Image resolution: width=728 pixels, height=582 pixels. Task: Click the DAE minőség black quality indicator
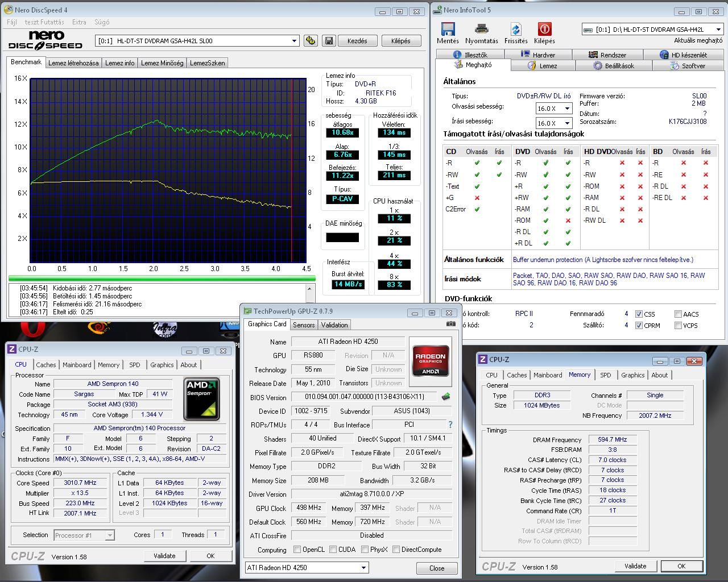[x=342, y=238]
